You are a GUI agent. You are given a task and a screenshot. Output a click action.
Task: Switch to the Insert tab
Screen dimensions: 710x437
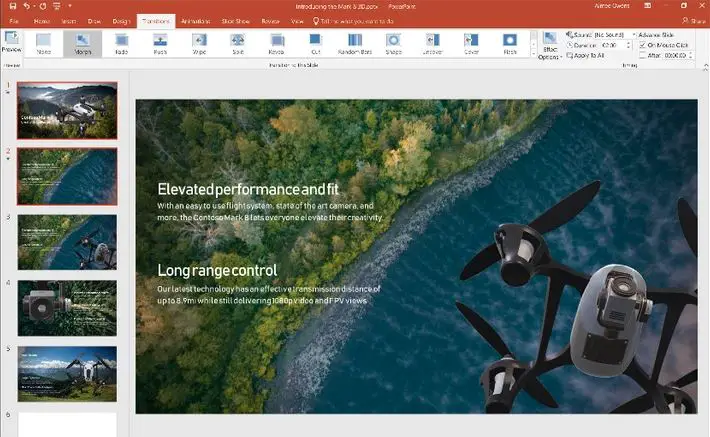click(69, 21)
